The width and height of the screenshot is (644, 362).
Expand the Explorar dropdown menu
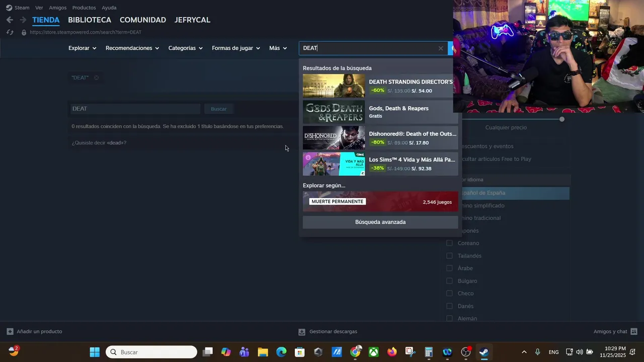click(83, 48)
